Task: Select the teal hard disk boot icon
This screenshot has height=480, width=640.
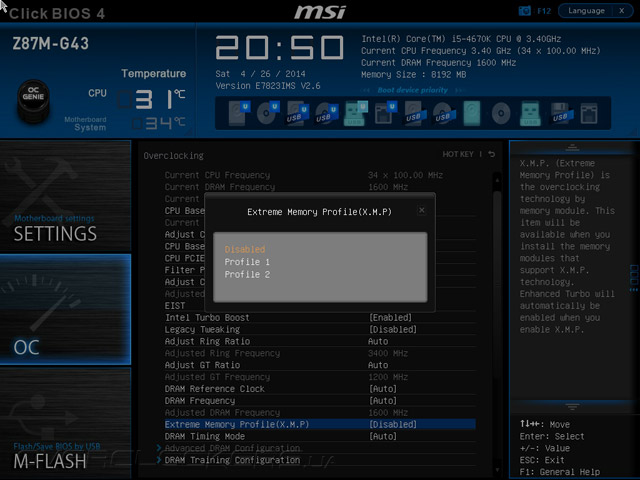Action: click(472, 113)
